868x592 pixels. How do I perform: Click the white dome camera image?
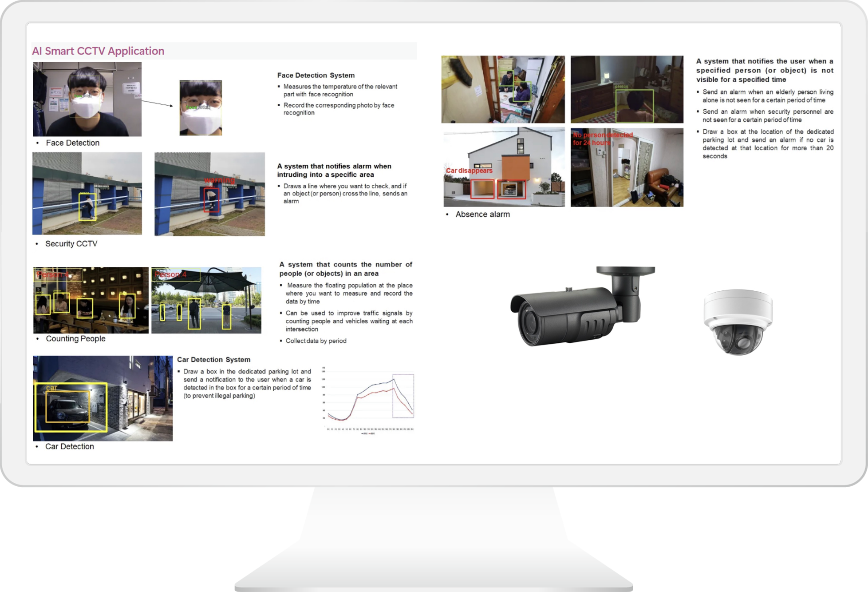point(738,322)
